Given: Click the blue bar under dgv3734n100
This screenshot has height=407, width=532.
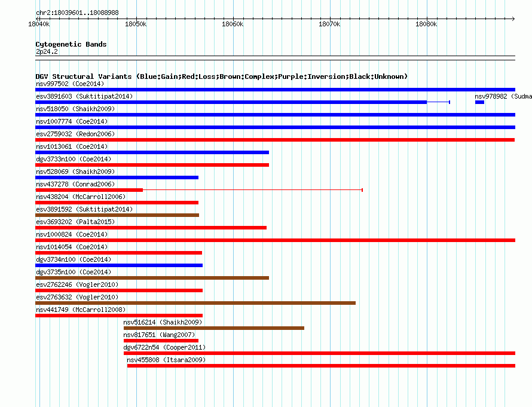Looking at the screenshot, I should [119, 265].
